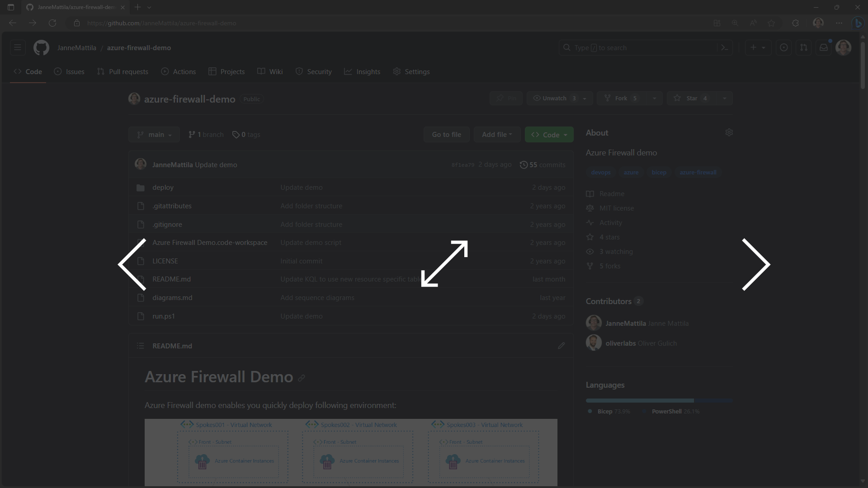The width and height of the screenshot is (868, 488).
Task: Open the green Code clone dropdown
Action: pyautogui.click(x=549, y=135)
